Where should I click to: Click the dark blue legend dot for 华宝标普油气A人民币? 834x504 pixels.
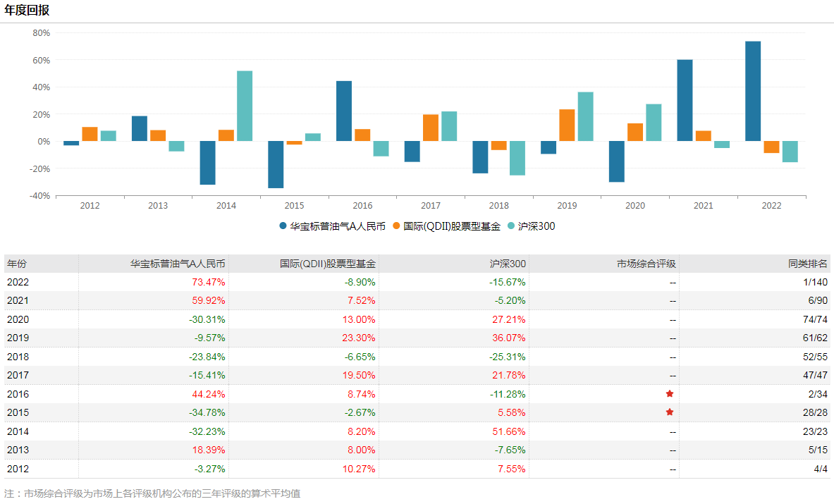pos(283,226)
